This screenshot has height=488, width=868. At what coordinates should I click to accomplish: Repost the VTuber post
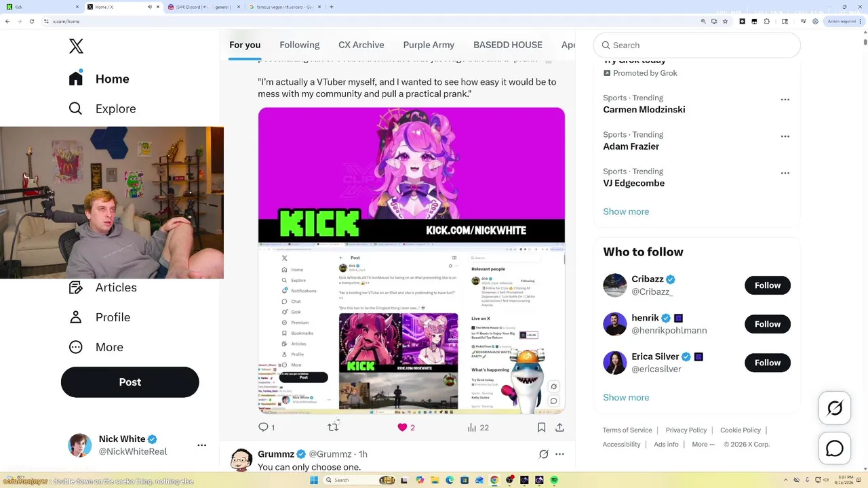click(x=333, y=427)
